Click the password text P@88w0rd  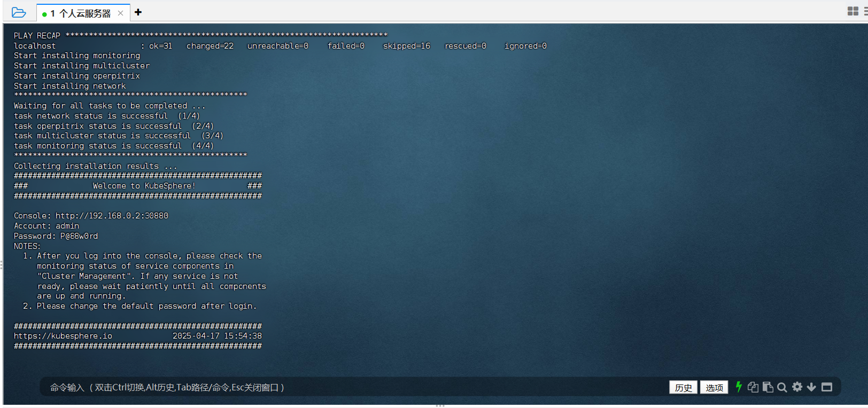click(x=79, y=236)
